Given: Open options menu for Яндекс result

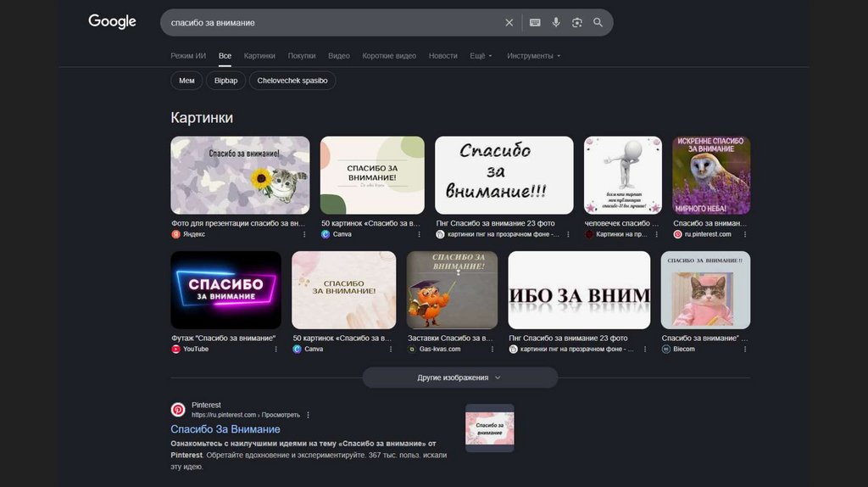Looking at the screenshot, I should tap(304, 234).
